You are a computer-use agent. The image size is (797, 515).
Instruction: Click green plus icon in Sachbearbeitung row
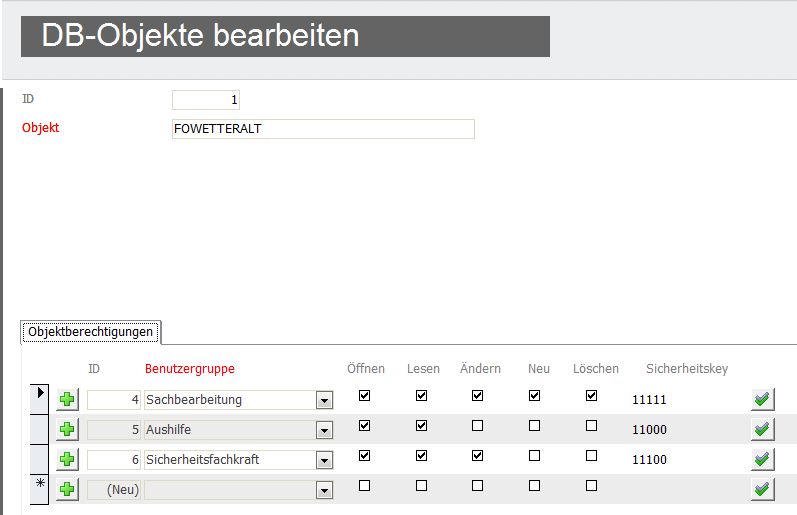[67, 400]
